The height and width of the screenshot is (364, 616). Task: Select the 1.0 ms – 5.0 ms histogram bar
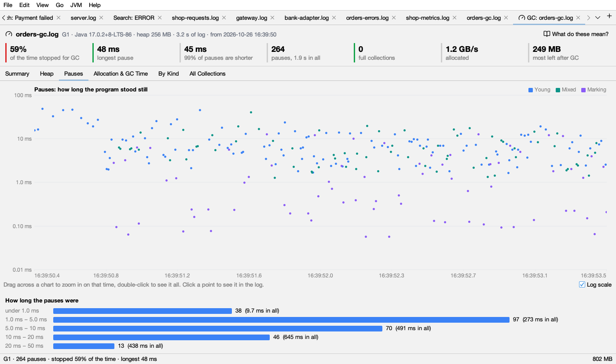pos(281,320)
